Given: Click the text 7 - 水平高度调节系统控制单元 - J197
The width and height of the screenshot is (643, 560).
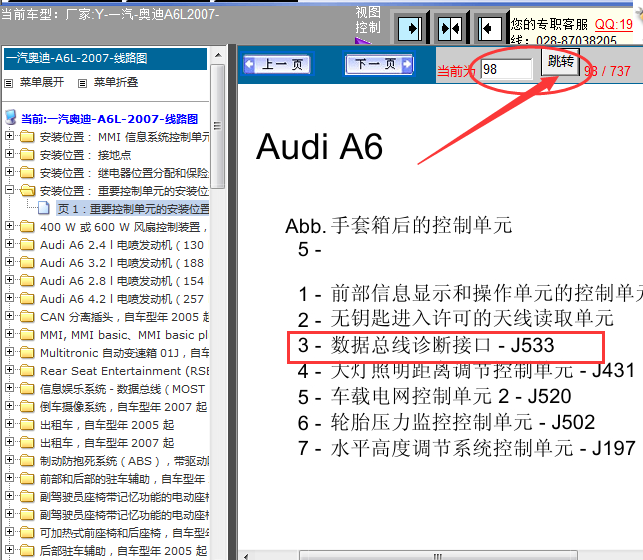Looking at the screenshot, I should (466, 448).
